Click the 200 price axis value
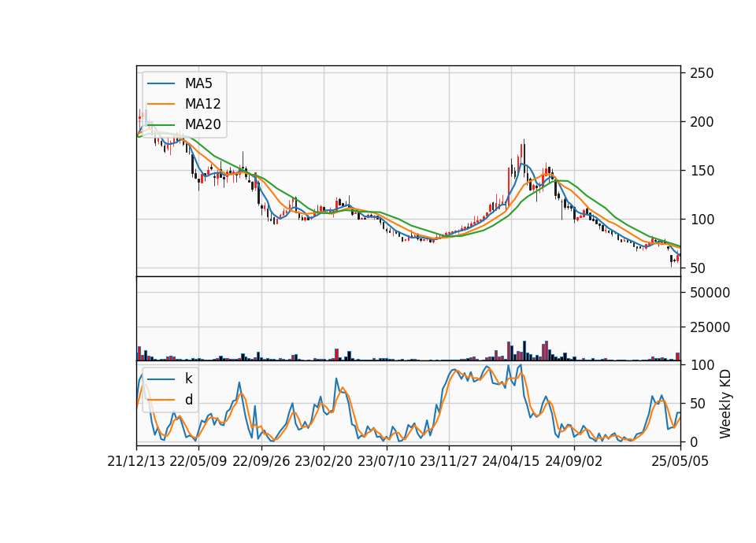Screen dimensions: 756x543 click(x=702, y=122)
